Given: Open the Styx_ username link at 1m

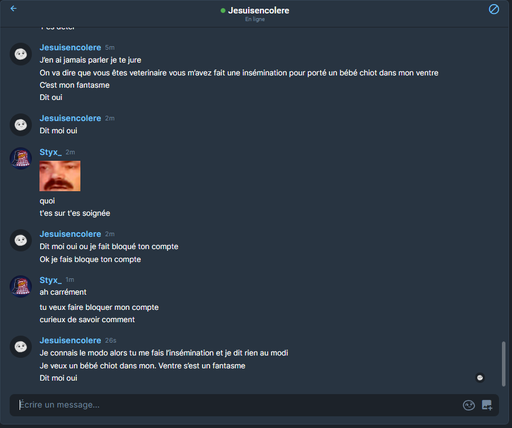Looking at the screenshot, I should [x=51, y=280].
